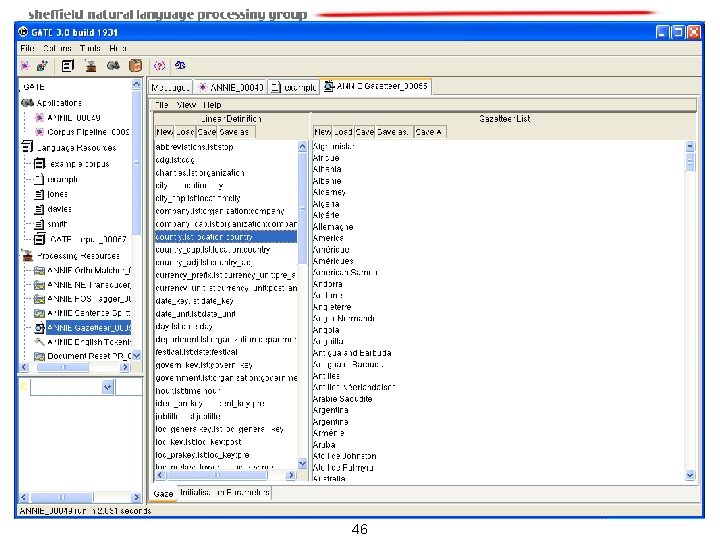Click the Gaze tab at editor bottom
The height and width of the screenshot is (540, 720).
coord(163,494)
